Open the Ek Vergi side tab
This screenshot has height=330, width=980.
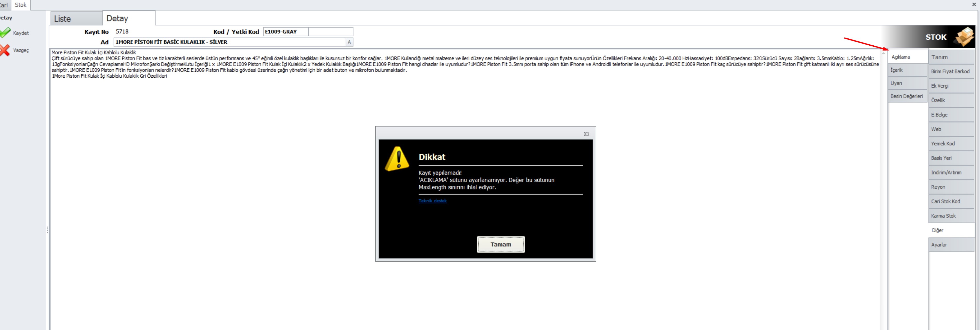[x=951, y=86]
